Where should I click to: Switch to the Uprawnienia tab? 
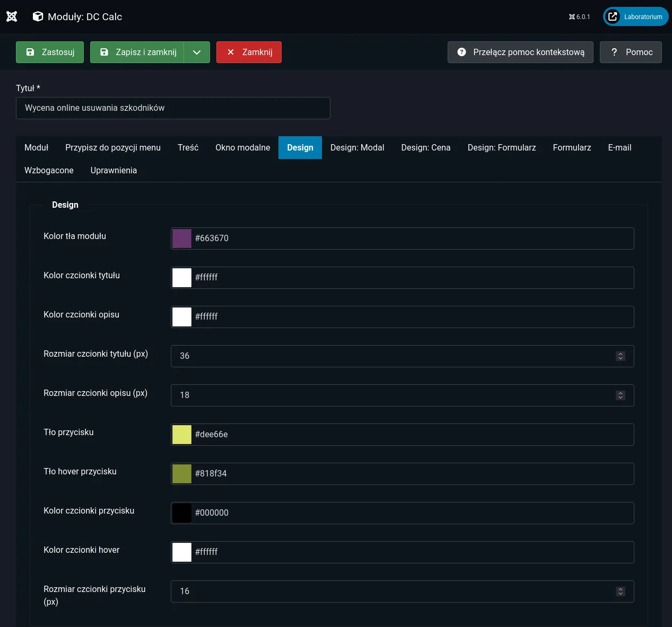114,170
